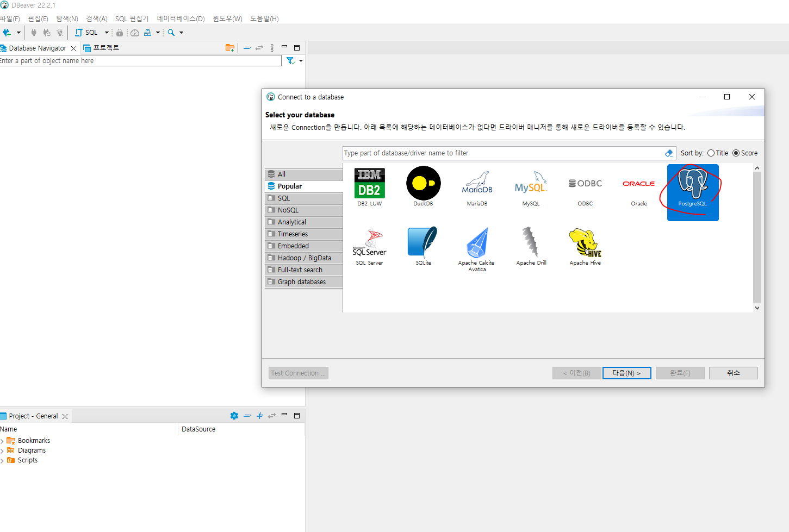
Task: Expand the Bookmarks folder
Action: [2, 441]
